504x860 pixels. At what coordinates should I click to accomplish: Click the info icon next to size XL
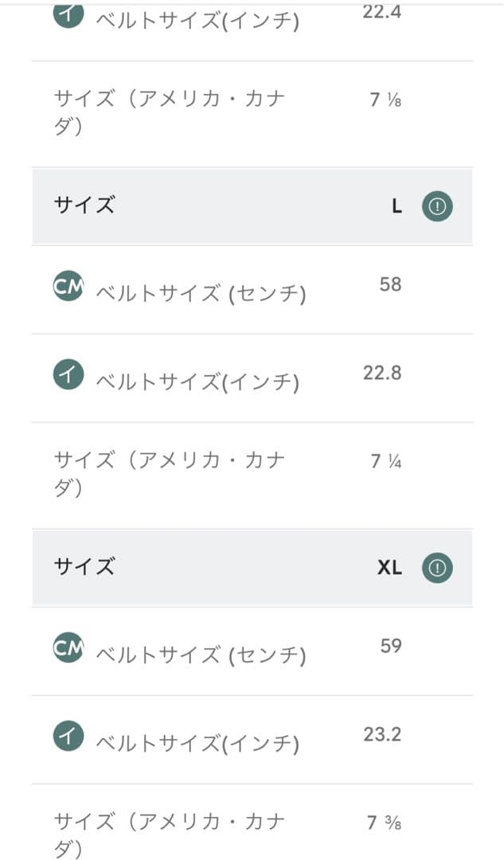pos(436,568)
